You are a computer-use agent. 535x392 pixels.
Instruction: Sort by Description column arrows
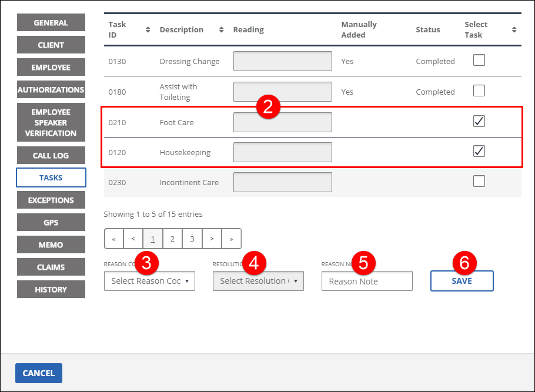coord(221,29)
